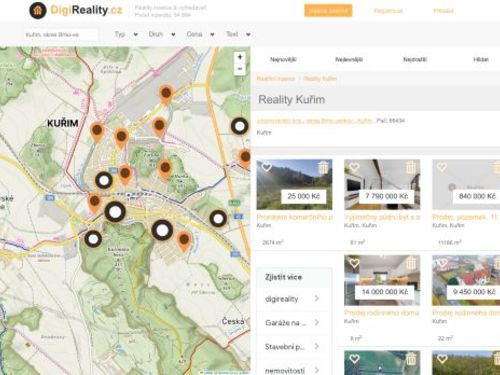Zoom out the map with minus button

tap(240, 69)
